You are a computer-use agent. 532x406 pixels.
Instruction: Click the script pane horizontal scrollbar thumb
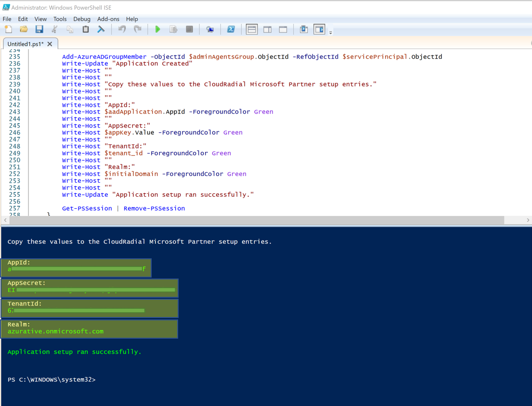(257, 220)
